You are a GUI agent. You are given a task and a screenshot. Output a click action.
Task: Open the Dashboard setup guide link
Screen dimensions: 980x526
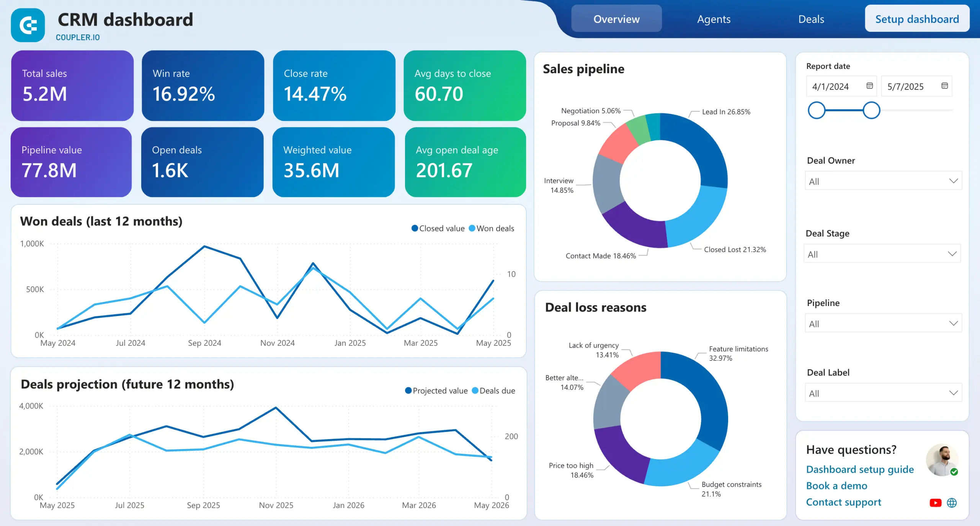[x=859, y=469]
